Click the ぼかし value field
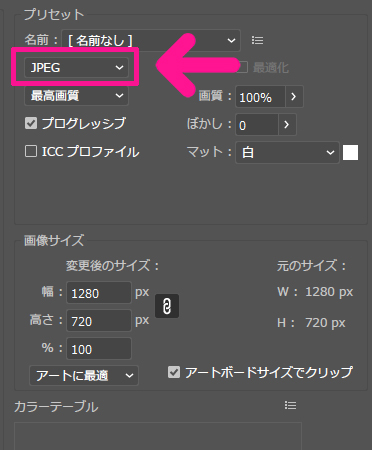Image resolution: width=372 pixels, height=450 pixels. coord(257,125)
